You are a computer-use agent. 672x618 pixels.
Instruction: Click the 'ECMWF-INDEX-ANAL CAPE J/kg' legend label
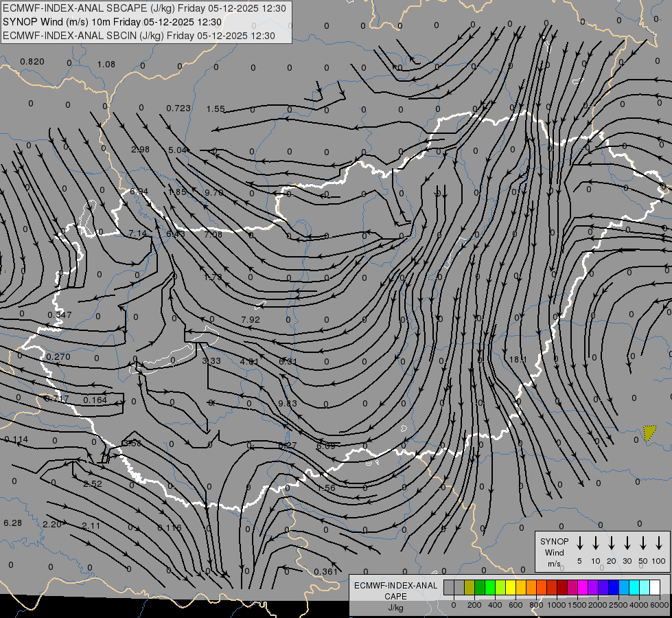coord(395,596)
